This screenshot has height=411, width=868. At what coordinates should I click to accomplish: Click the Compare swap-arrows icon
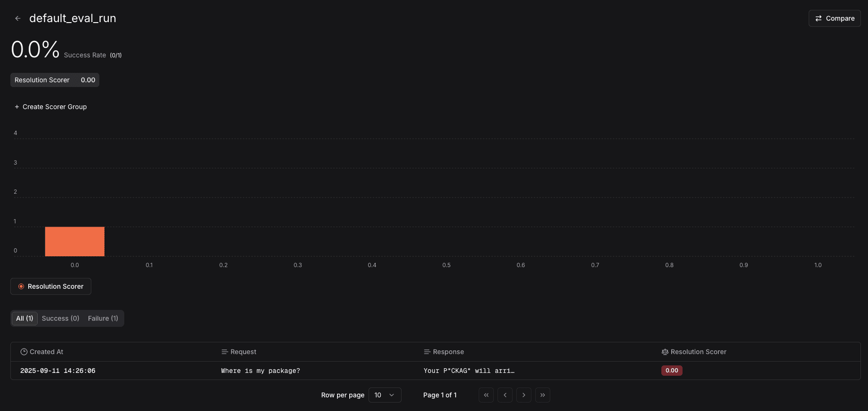819,18
